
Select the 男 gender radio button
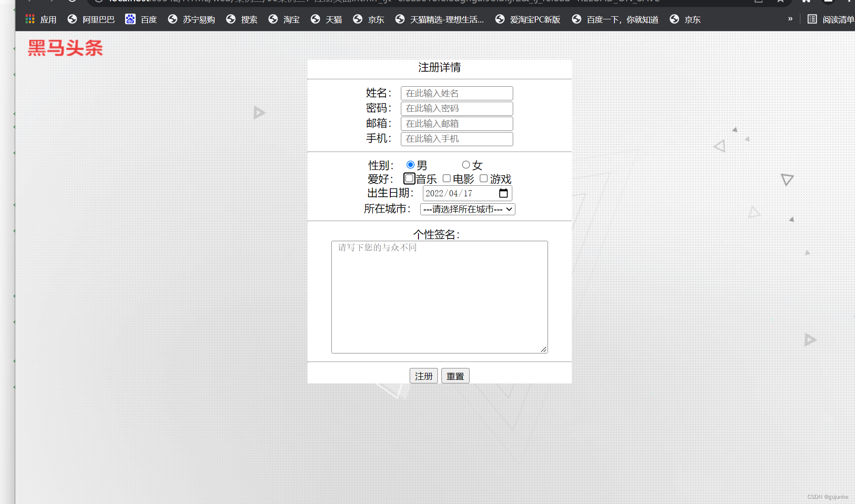(x=411, y=165)
